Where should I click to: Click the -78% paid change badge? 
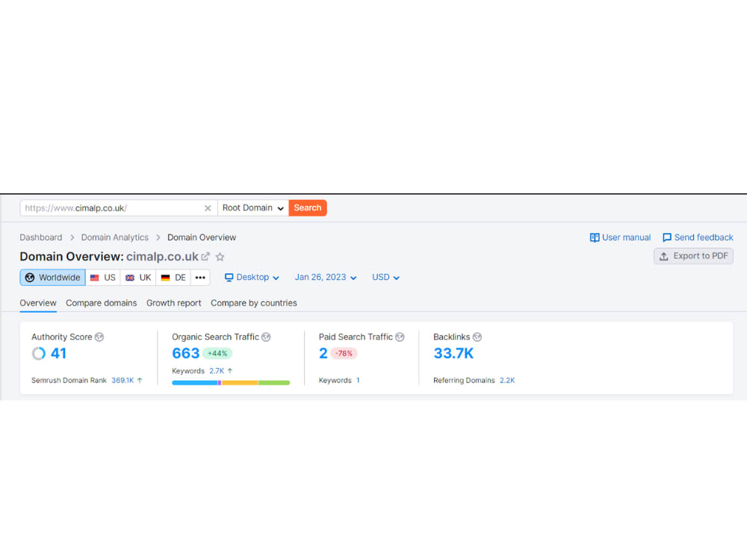[x=344, y=353]
